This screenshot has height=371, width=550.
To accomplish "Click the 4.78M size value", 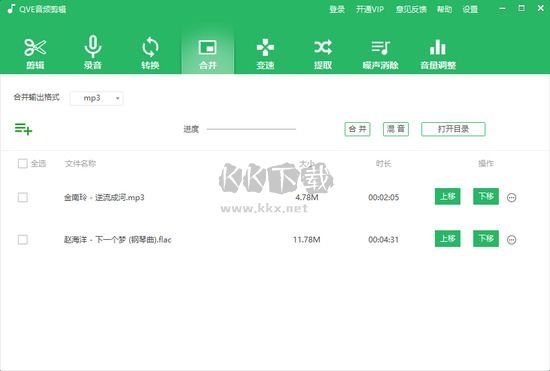I will point(307,197).
